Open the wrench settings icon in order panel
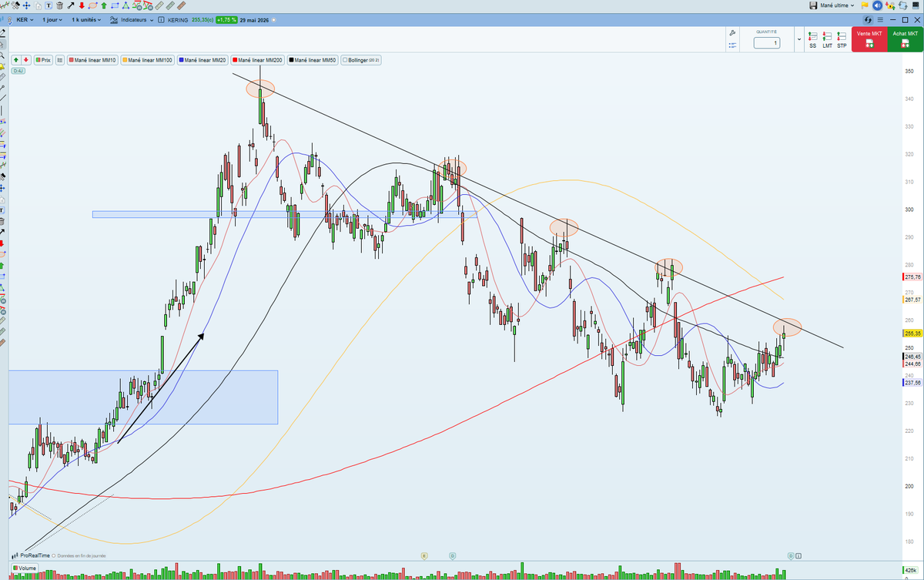The height and width of the screenshot is (580, 924). coord(732,33)
